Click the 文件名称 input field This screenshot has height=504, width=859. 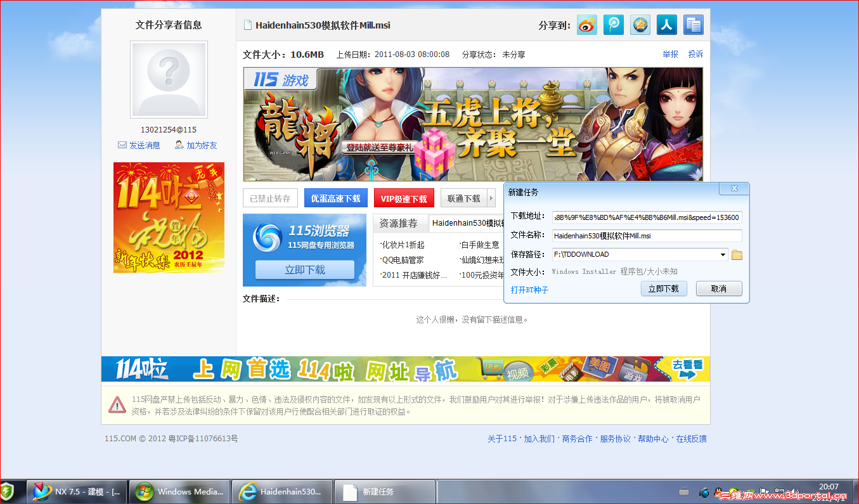click(x=647, y=236)
